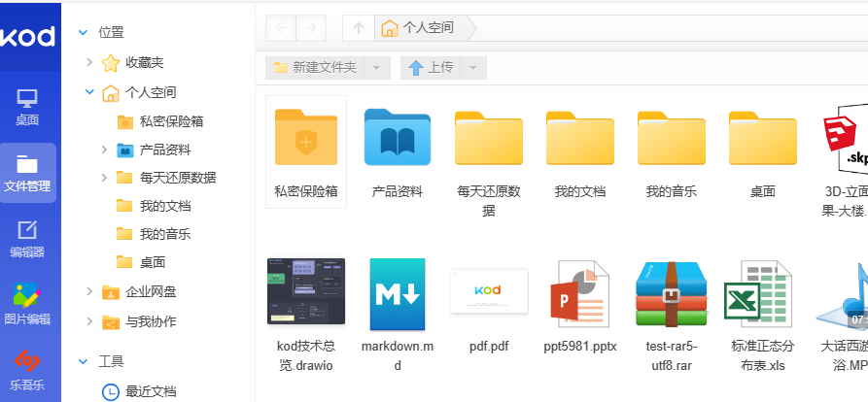Viewport: 868px width, 402px height.
Task: Launch the 图片编辑 image editor
Action: point(27,305)
